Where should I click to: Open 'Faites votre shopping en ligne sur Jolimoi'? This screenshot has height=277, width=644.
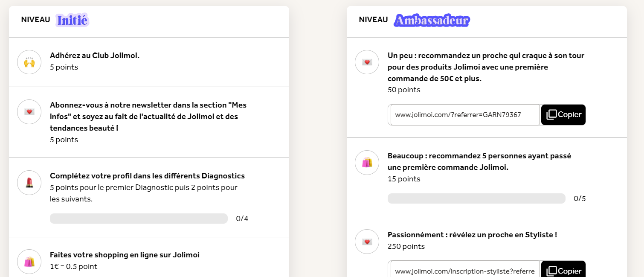coord(125,255)
